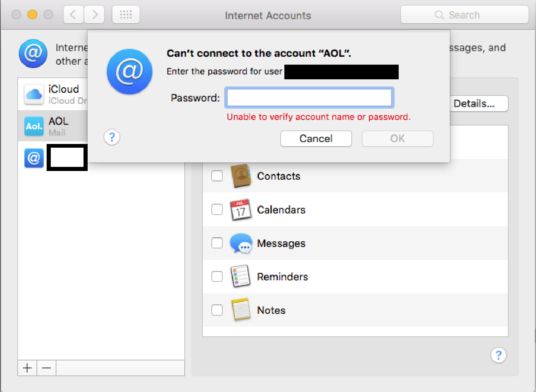The width and height of the screenshot is (536, 392).
Task: Select the AOL account name text
Action: 59,121
